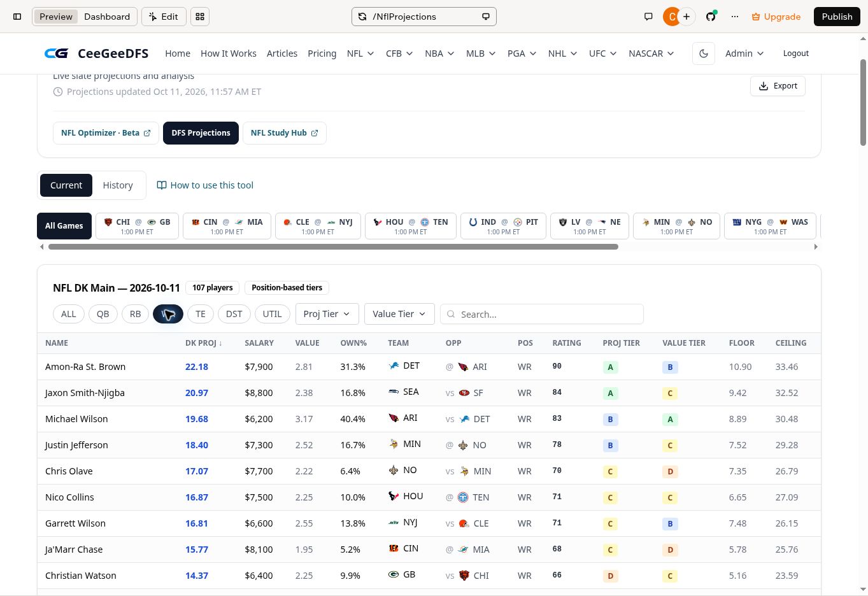Go to Articles page
The image size is (868, 596).
[x=282, y=53]
